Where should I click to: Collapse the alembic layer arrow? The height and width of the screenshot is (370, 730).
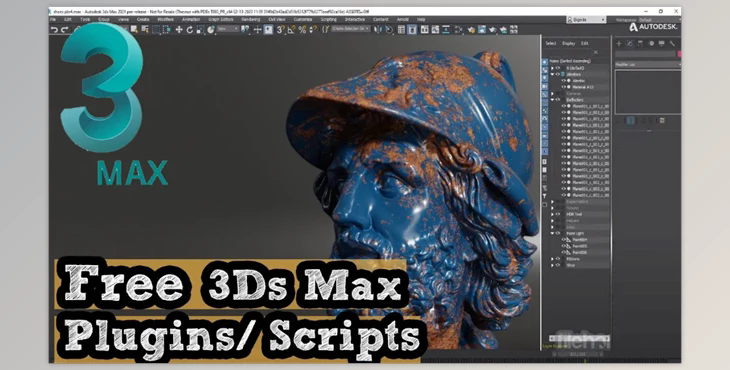[553, 74]
